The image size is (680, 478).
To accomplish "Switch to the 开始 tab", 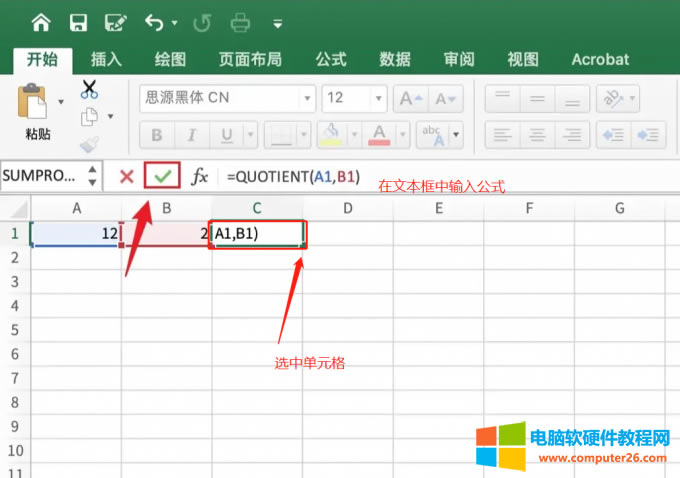I will click(42, 59).
